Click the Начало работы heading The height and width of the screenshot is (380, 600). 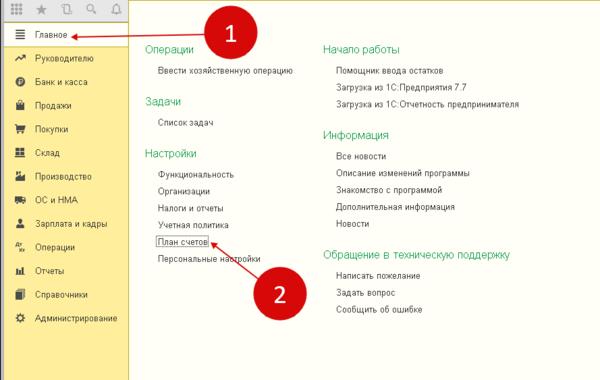point(361,50)
